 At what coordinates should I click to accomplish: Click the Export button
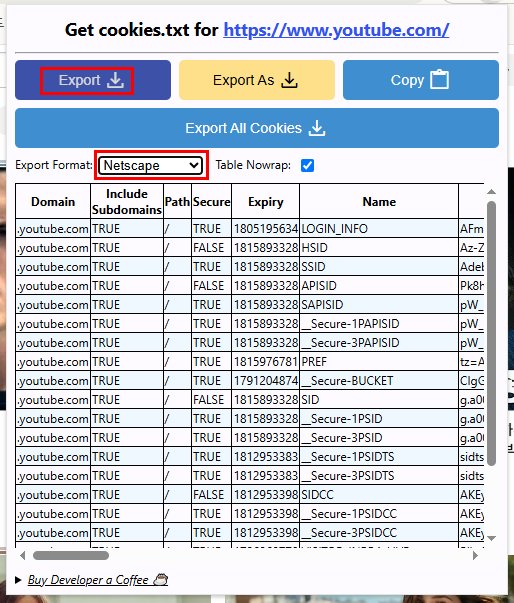click(x=93, y=80)
